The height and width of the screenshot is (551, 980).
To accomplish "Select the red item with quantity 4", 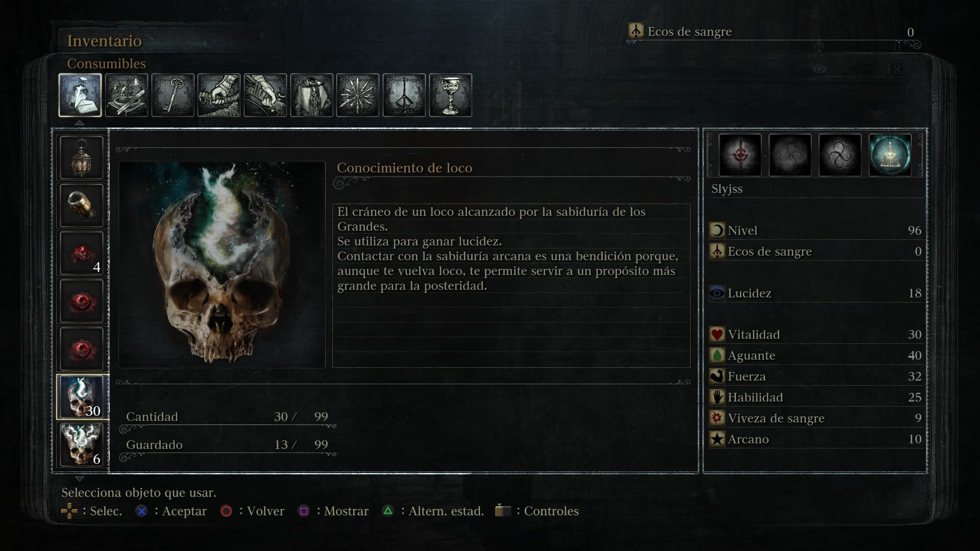I will pos(82,254).
